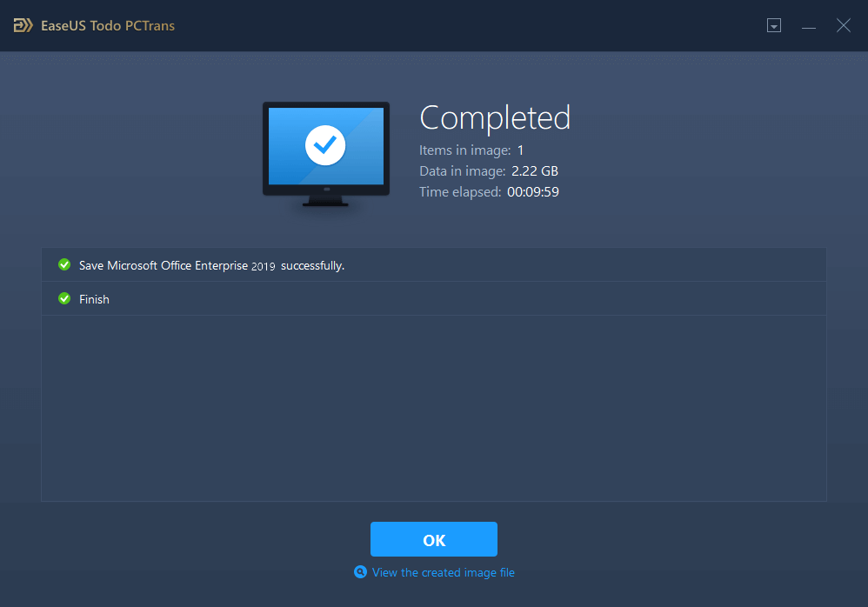The height and width of the screenshot is (607, 868).
Task: Click the Data in image 2.22 GB value
Action: 534,170
